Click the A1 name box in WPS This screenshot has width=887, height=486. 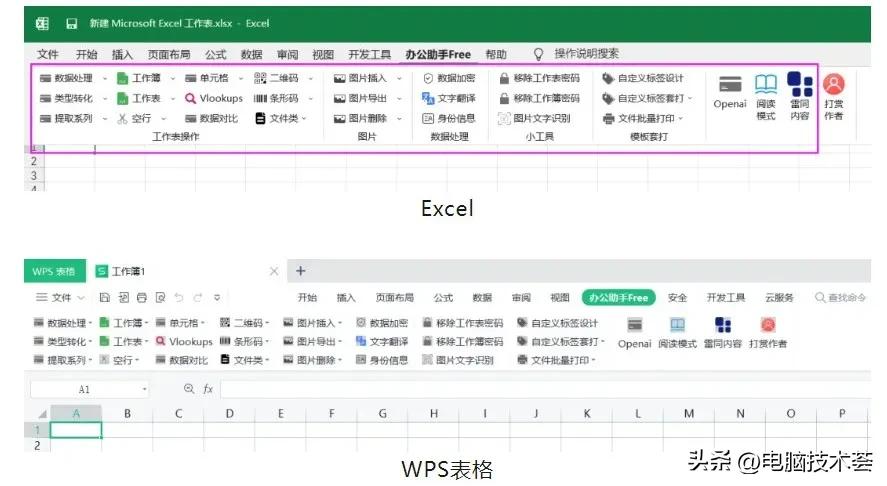click(90, 389)
